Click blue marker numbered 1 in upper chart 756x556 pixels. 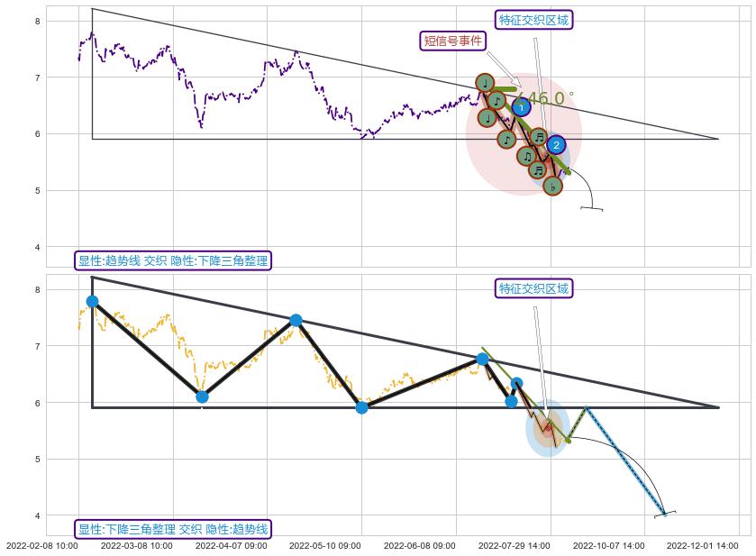(x=521, y=107)
